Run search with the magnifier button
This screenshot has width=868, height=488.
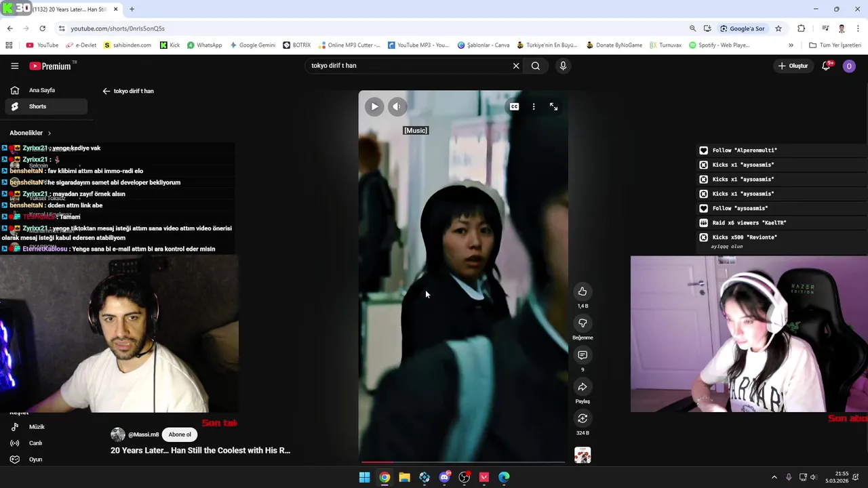(x=536, y=66)
